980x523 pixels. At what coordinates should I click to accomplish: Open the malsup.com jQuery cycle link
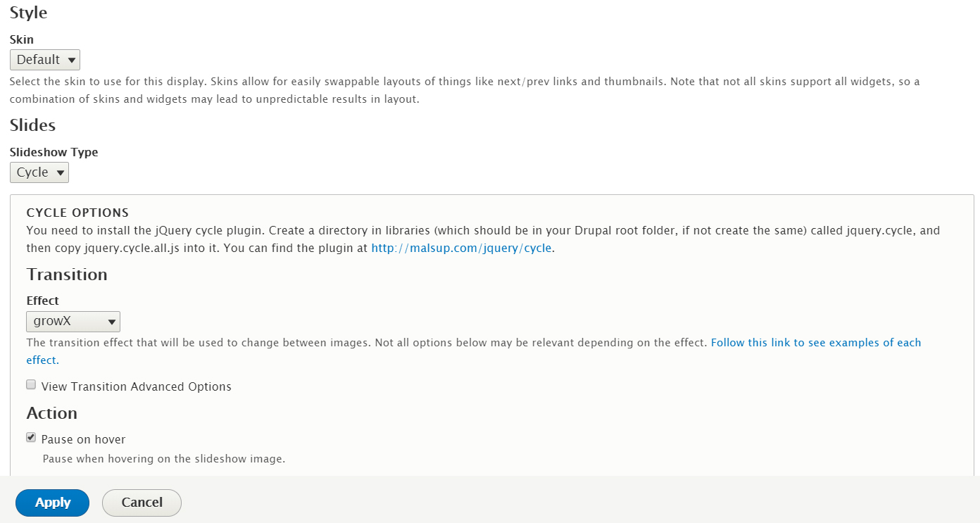(461, 248)
